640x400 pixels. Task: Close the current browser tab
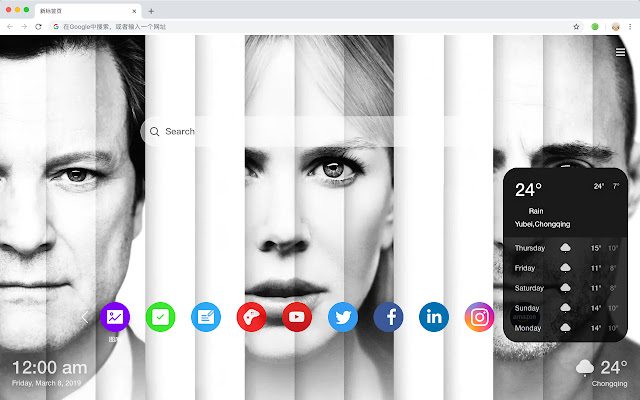click(x=134, y=11)
